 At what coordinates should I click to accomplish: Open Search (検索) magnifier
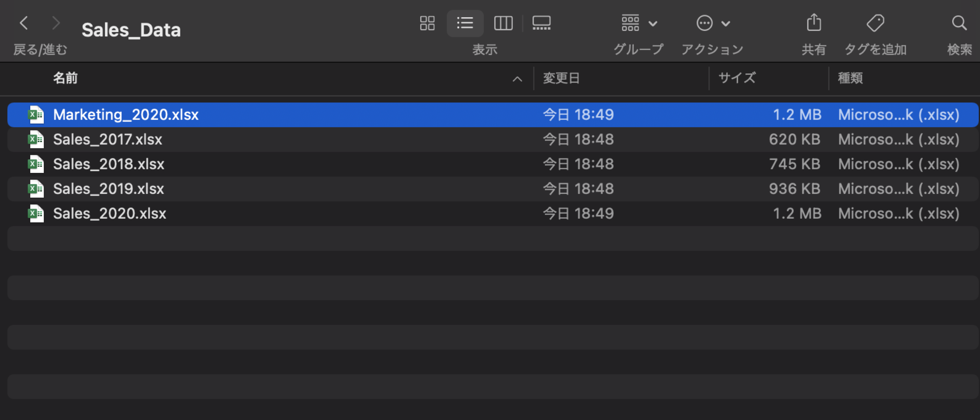tap(959, 23)
